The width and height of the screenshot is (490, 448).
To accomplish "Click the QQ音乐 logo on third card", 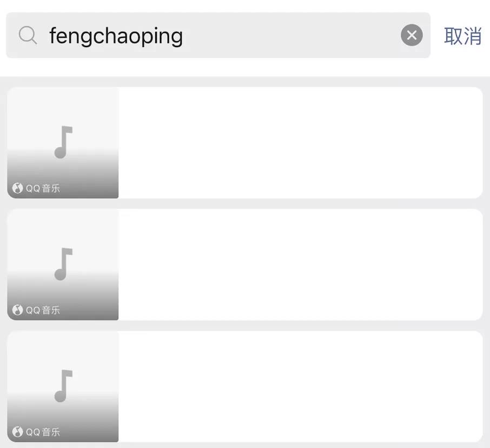I will click(17, 432).
